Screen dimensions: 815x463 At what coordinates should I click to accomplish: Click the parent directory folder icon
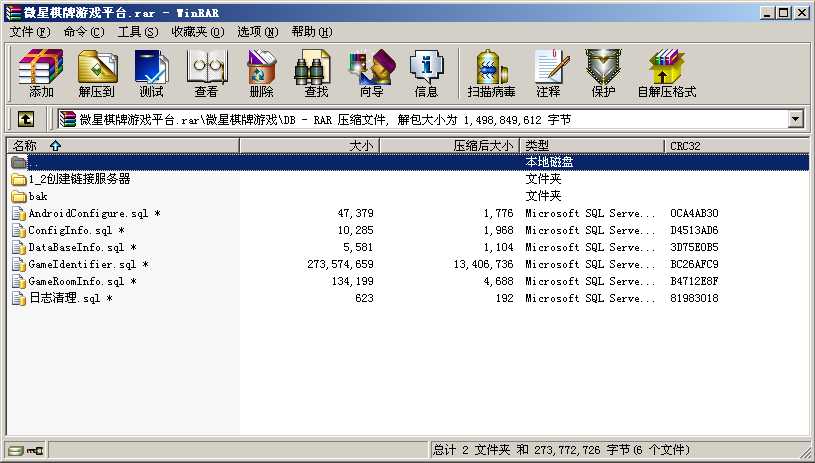(19, 162)
